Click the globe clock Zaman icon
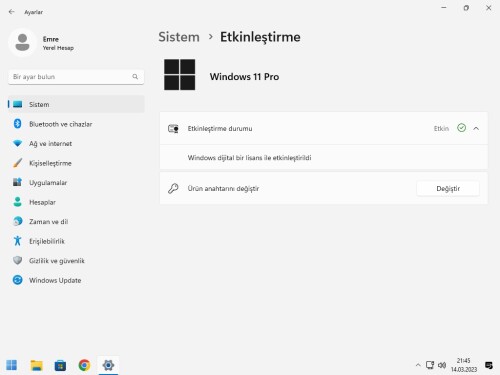 [x=17, y=221]
